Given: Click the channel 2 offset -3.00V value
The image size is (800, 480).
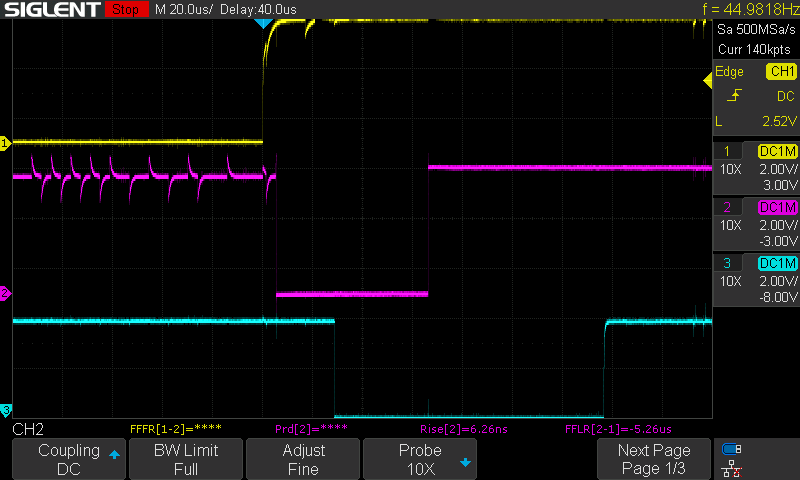Looking at the screenshot, I should point(778,241).
